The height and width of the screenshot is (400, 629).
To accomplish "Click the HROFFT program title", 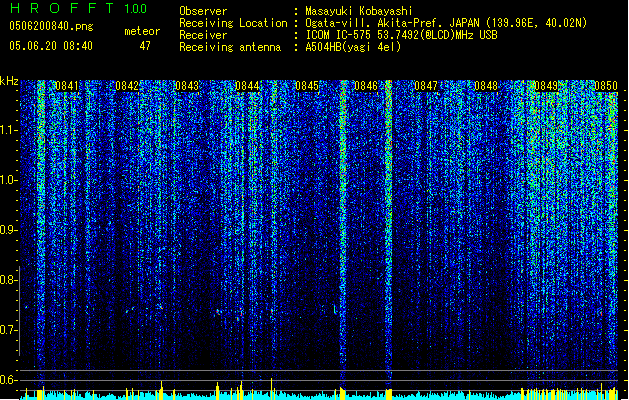I will pos(62,8).
